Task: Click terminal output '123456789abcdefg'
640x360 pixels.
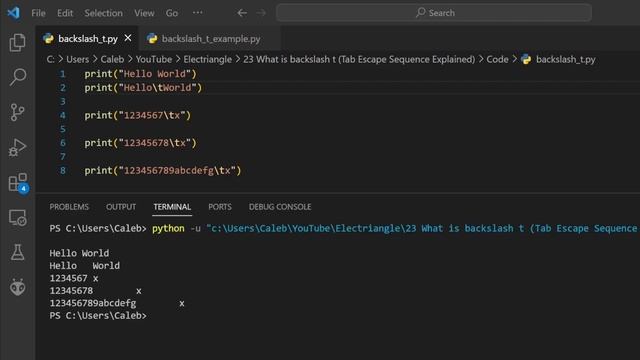Action: 93,303
